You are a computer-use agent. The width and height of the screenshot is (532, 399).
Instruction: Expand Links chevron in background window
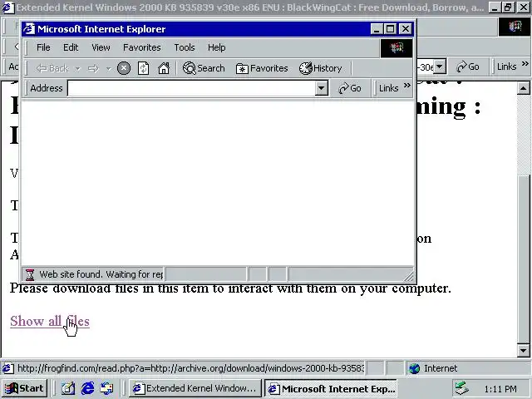525,64
